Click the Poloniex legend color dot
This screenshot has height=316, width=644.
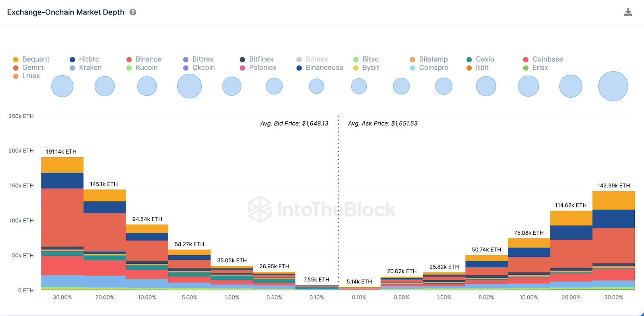(x=242, y=68)
